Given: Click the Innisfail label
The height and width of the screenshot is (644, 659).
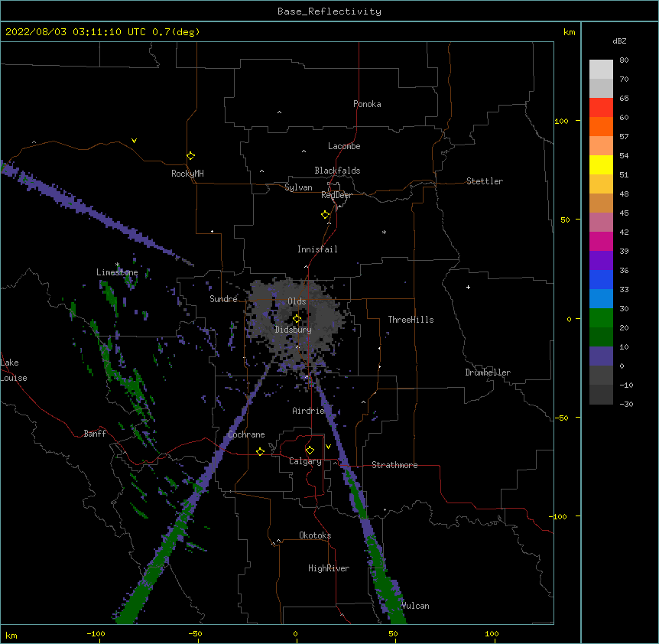Looking at the screenshot, I should tap(317, 249).
